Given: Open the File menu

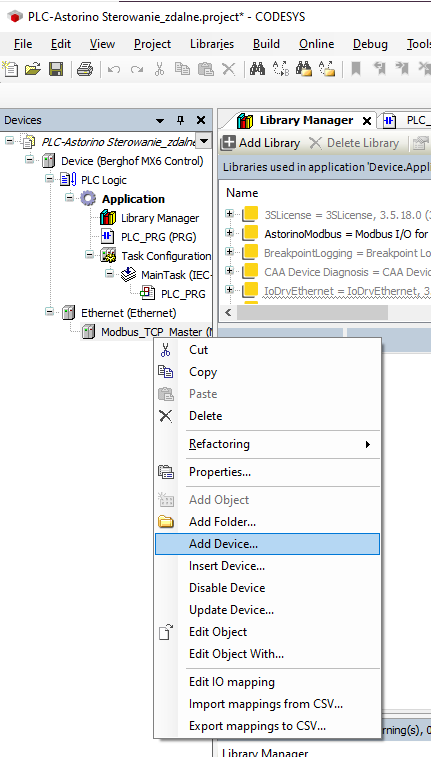Looking at the screenshot, I should click(23, 44).
